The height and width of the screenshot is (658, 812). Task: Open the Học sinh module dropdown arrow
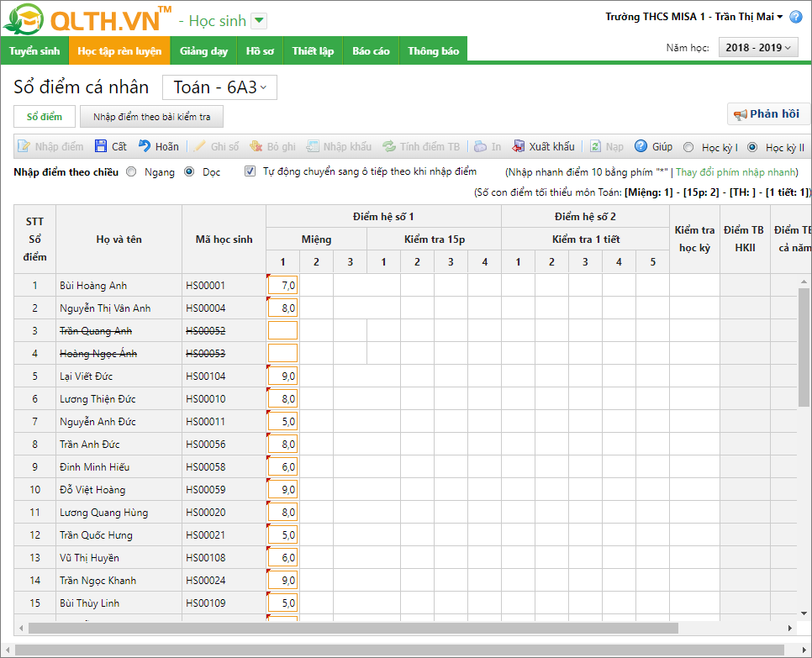tap(259, 21)
